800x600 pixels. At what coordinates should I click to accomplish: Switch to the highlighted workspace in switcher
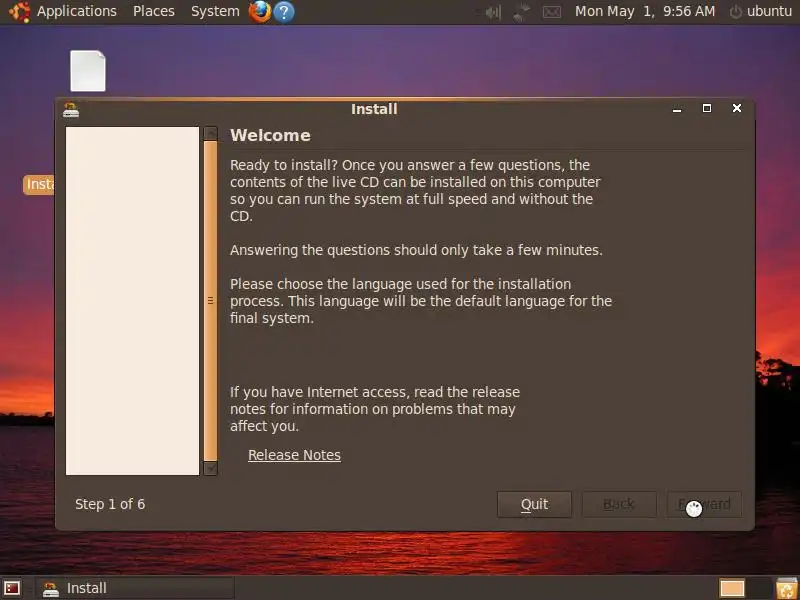[732, 588]
